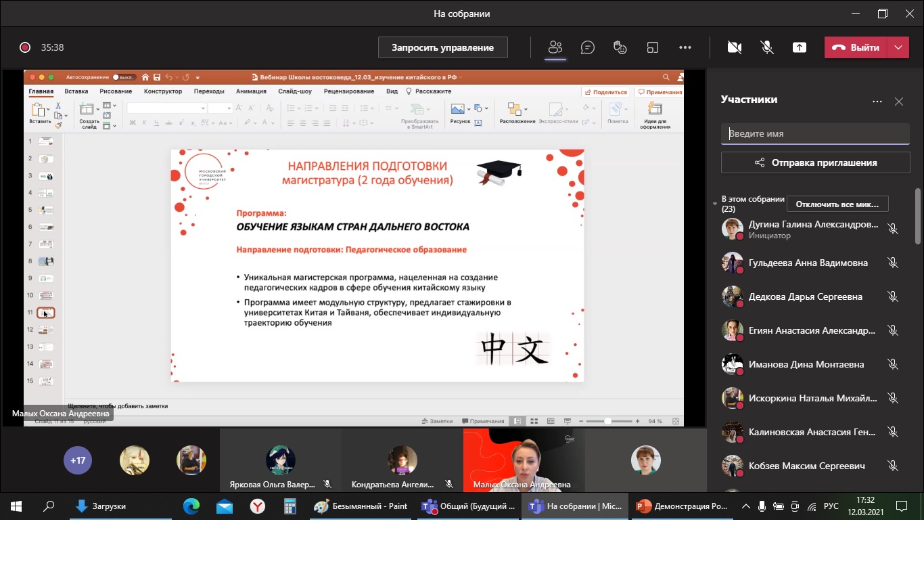The width and height of the screenshot is (924, 574).
Task: Click the 'Запросить управление' button
Action: [x=442, y=47]
